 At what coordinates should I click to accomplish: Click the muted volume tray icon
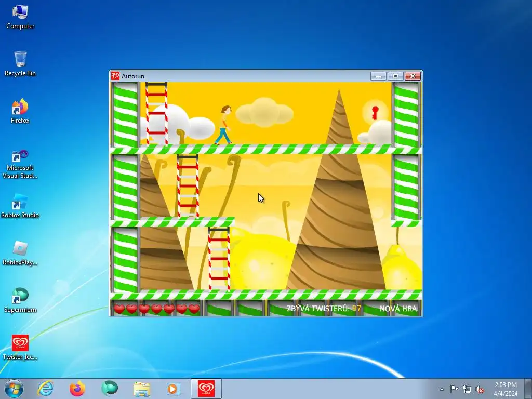480,389
